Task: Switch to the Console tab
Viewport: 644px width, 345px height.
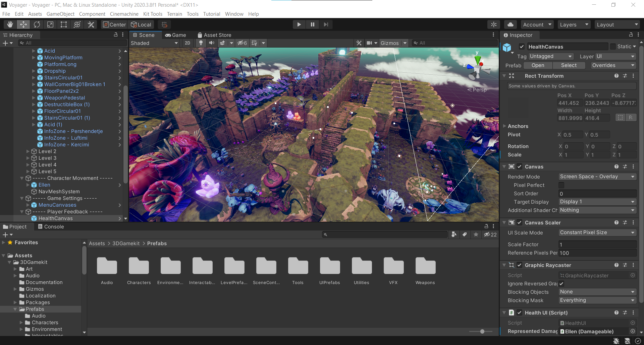Action: coord(51,227)
